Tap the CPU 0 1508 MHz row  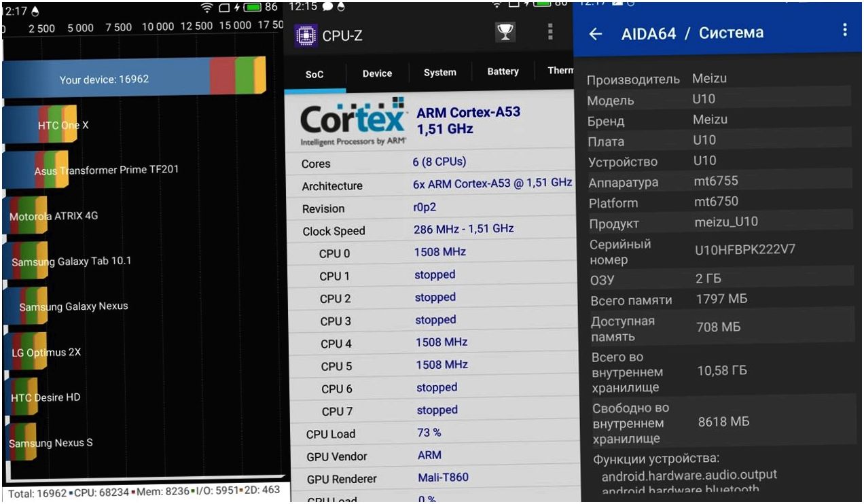[x=433, y=253]
